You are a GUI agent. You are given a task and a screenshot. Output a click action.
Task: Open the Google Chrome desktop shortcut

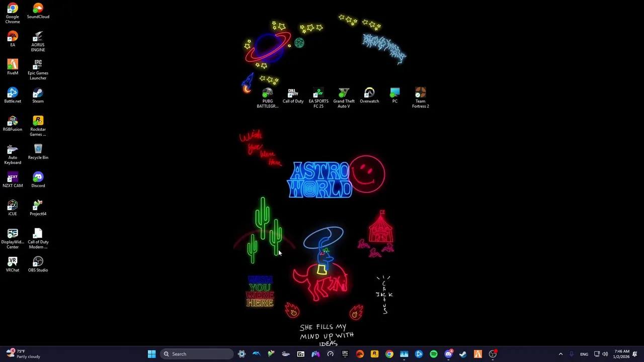tap(13, 14)
